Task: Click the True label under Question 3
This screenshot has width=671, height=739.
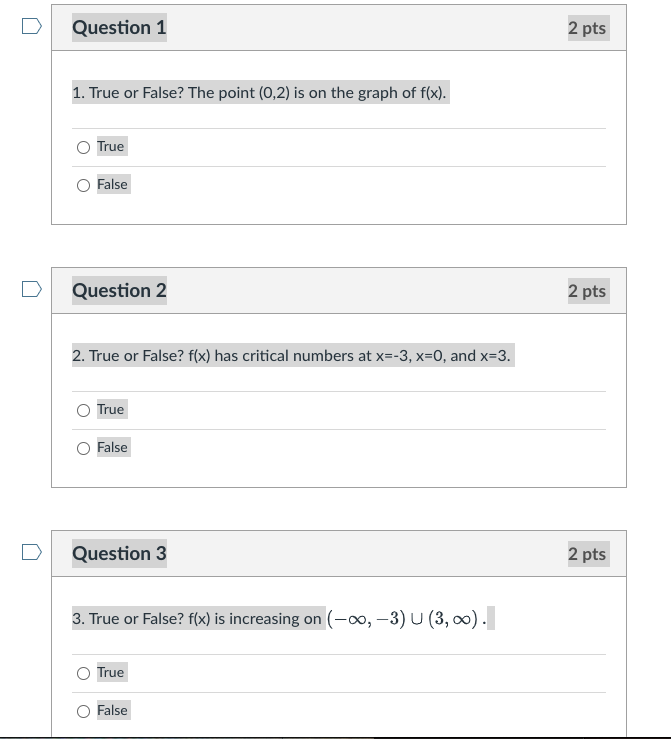Action: coord(112,672)
